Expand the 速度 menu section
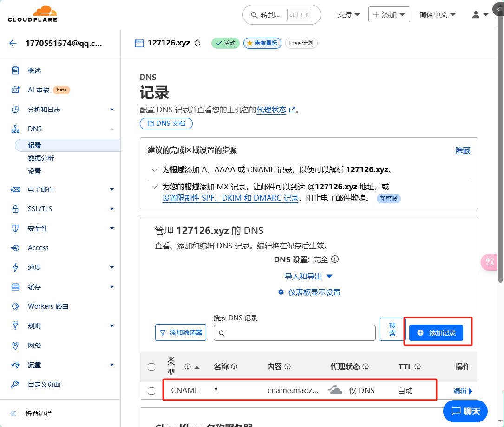This screenshot has height=427, width=504. 112,267
